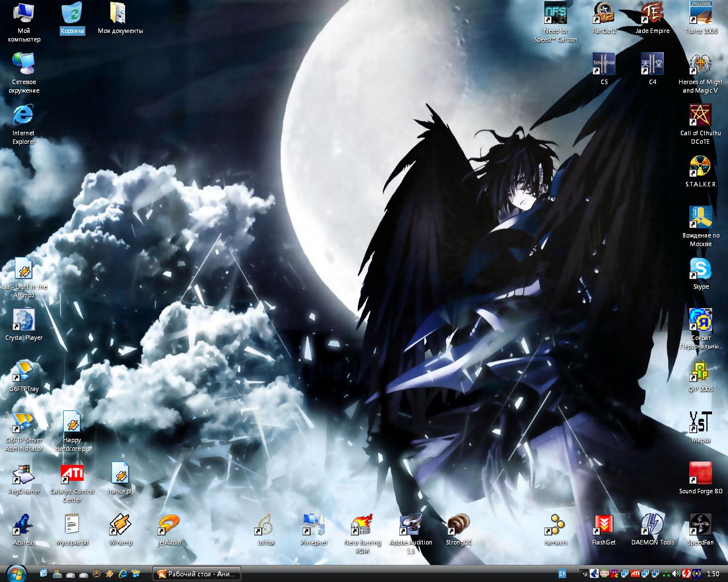728x582 pixels.
Task: Launch Need for Speed Carbon shortcut
Action: tap(555, 23)
